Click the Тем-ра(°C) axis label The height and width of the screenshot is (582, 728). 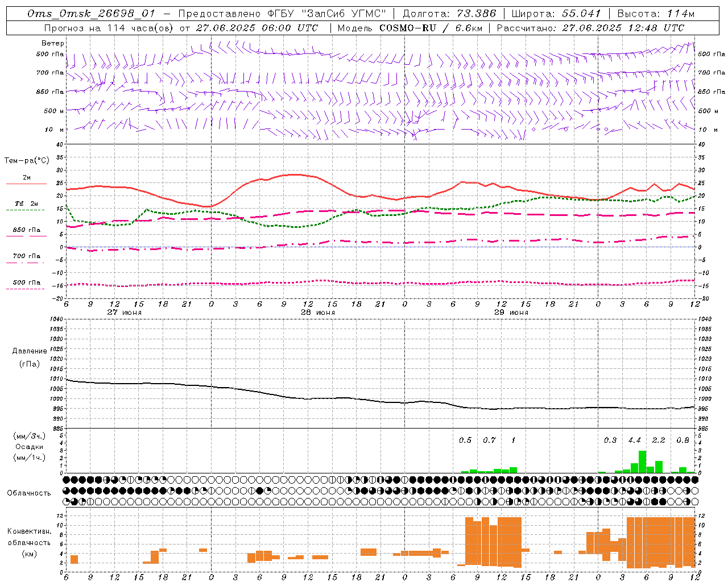(x=27, y=161)
